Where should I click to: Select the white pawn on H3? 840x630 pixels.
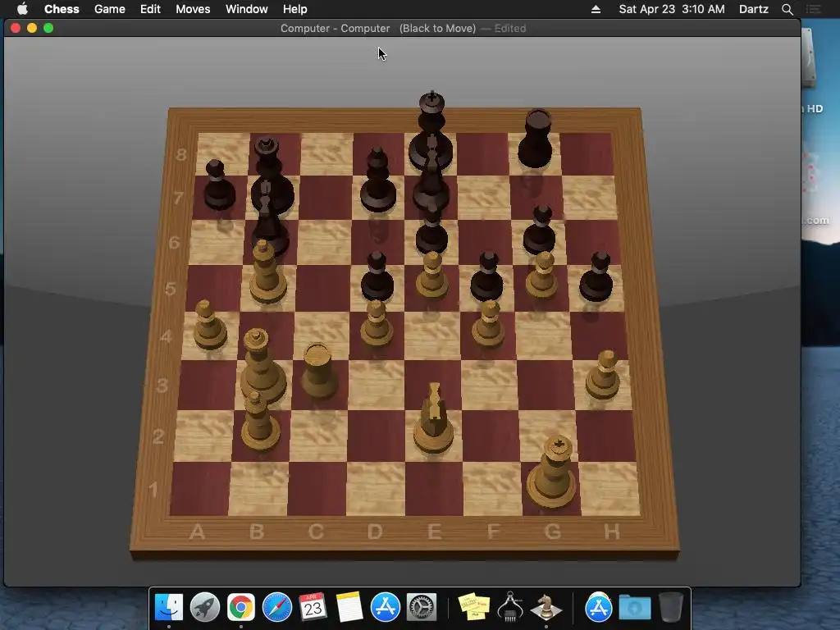click(x=603, y=375)
